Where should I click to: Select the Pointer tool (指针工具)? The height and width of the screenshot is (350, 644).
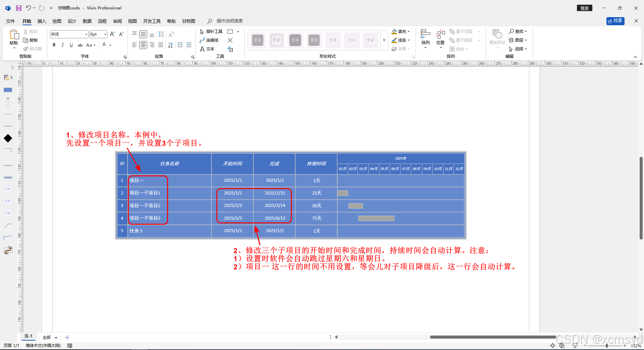(211, 32)
